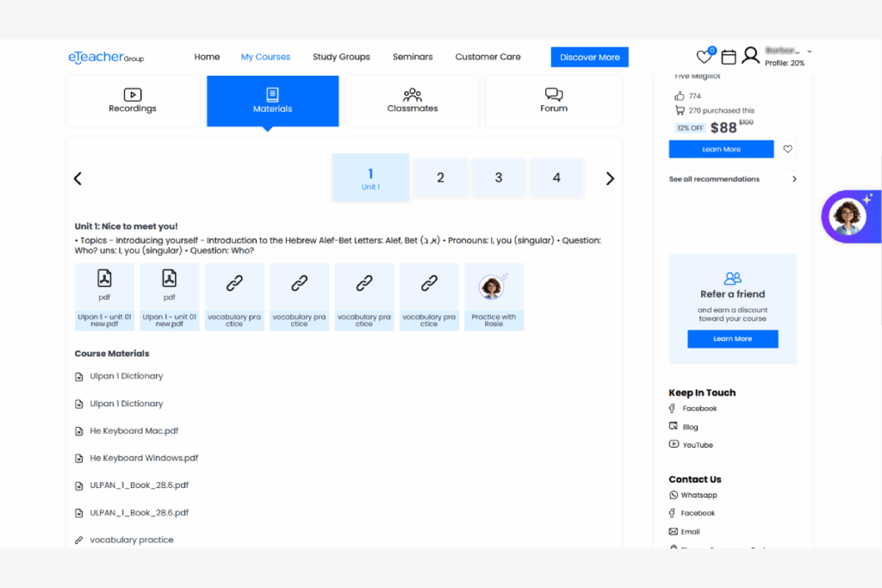Select the Seminars menu item
The height and width of the screenshot is (588, 882).
tap(413, 57)
